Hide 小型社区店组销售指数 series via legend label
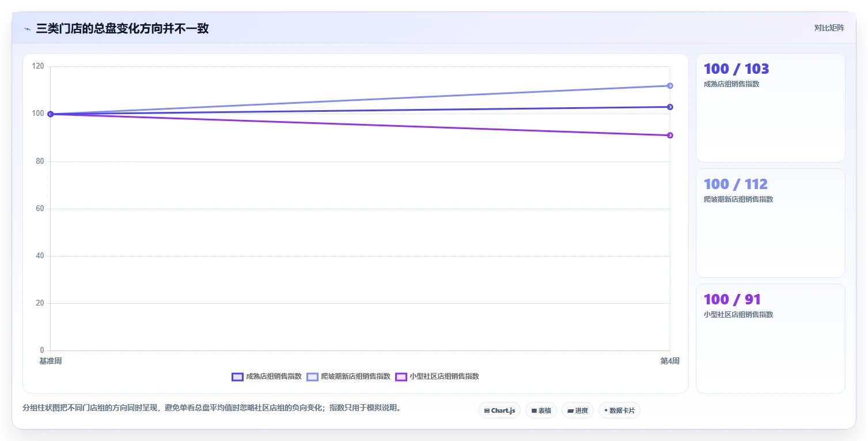This screenshot has height=441, width=868. [444, 376]
